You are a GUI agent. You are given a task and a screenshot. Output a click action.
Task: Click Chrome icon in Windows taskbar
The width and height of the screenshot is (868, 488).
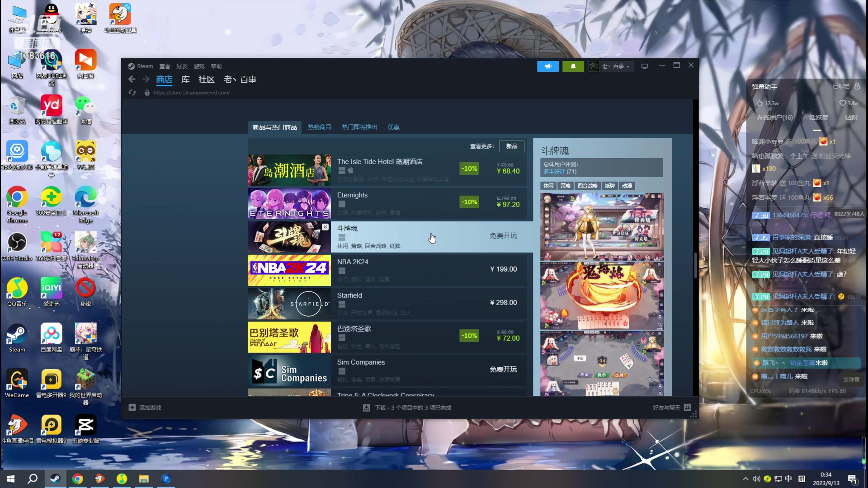77,479
